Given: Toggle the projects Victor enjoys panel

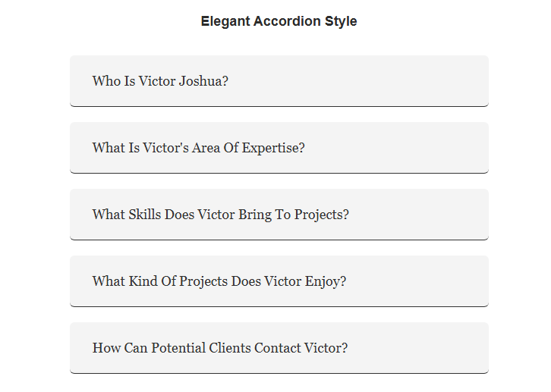Looking at the screenshot, I should (x=279, y=281).
